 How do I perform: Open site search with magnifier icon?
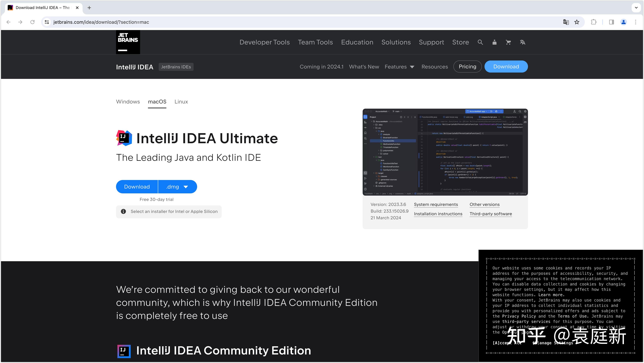(480, 42)
